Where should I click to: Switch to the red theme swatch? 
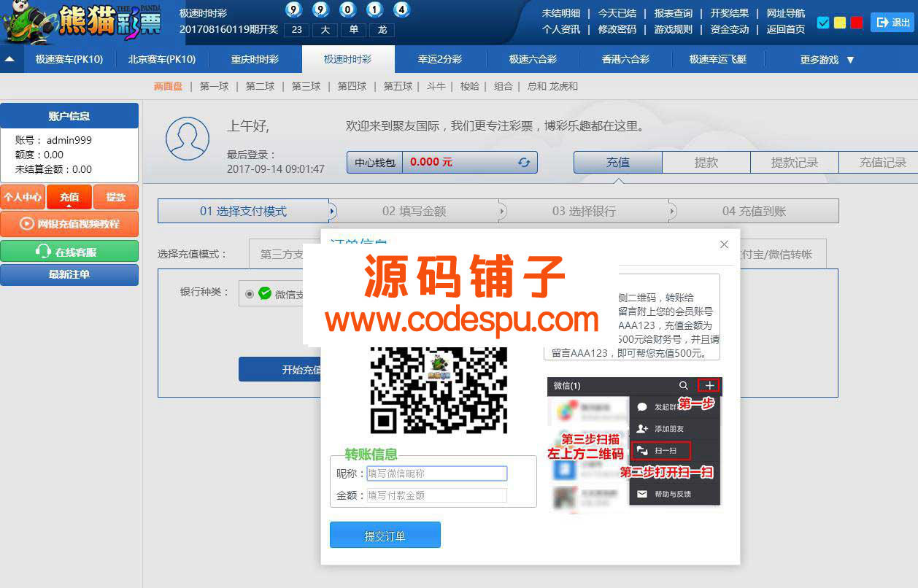[857, 23]
